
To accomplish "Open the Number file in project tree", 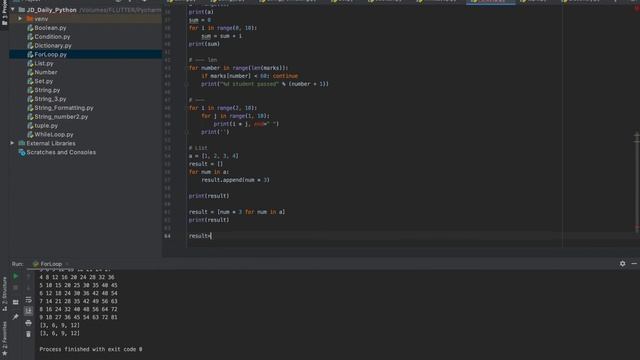I will 46,72.
